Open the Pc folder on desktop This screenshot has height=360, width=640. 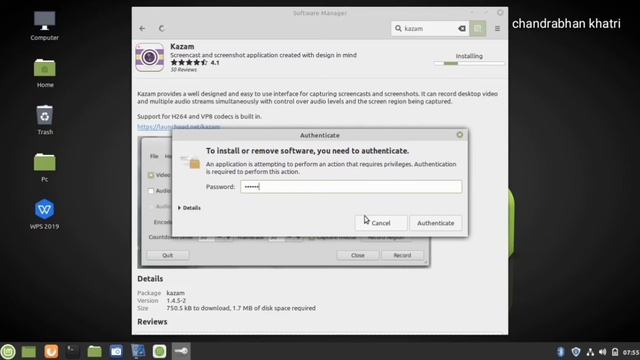point(44,167)
